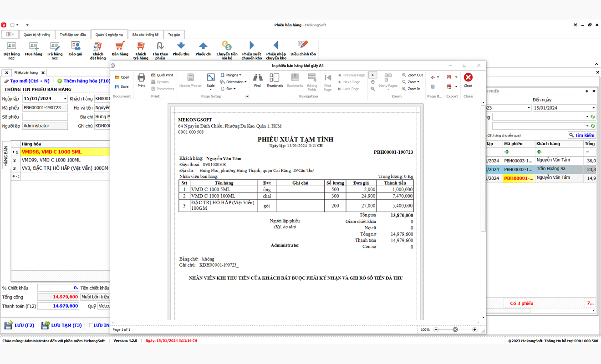Click Open in print preview ribbon
Screen dimensions: 601x364
[122, 77]
